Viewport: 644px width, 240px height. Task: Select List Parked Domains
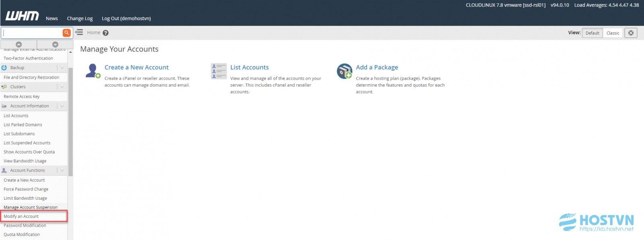tap(23, 125)
